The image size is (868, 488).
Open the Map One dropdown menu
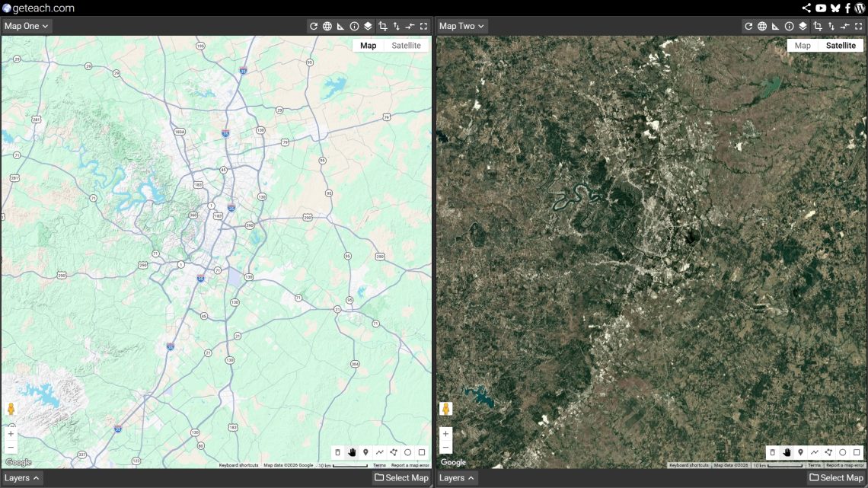click(x=27, y=26)
